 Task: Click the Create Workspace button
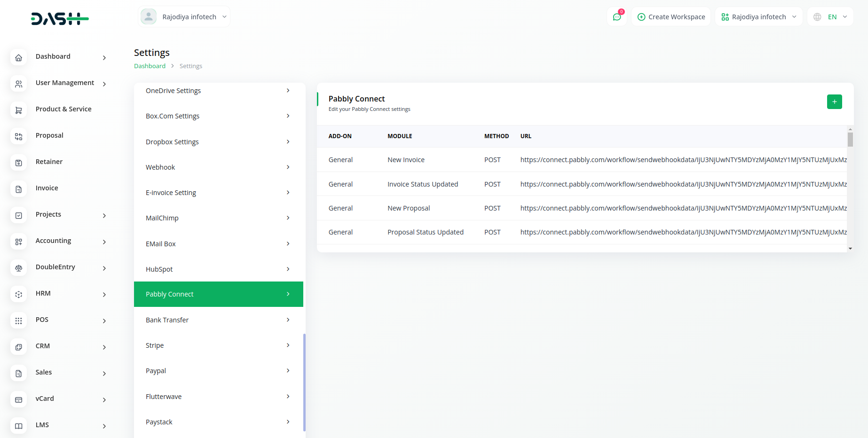[671, 17]
